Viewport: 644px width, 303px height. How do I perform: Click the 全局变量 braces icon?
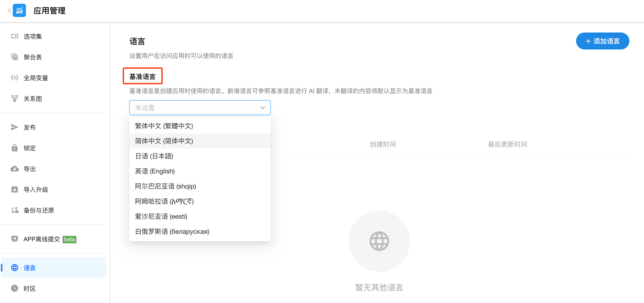[14, 78]
